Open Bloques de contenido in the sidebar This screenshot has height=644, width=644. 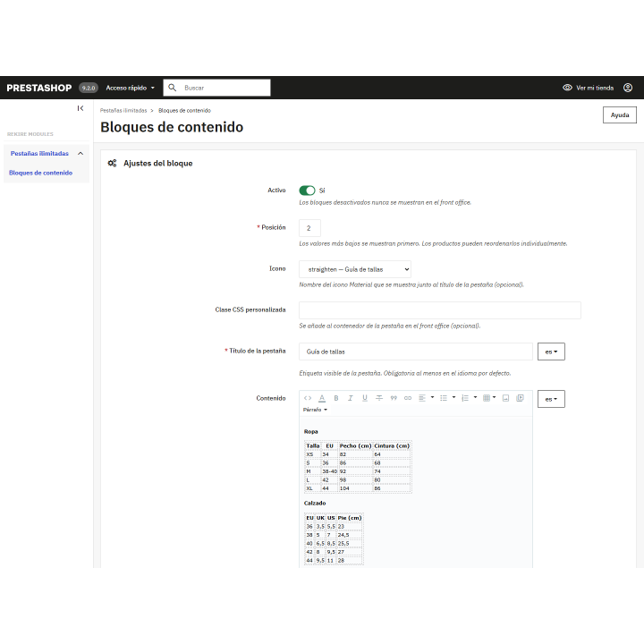pos(40,173)
